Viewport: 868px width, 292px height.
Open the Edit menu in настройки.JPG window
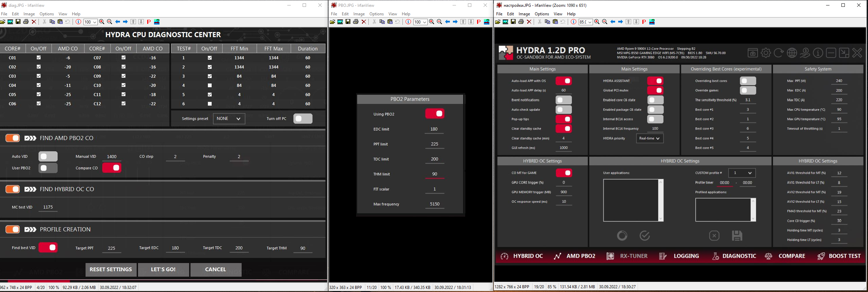tap(510, 14)
